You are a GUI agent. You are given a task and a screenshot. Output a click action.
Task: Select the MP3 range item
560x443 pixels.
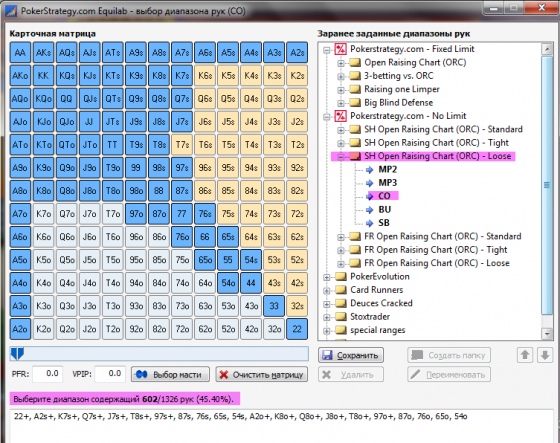pos(388,183)
